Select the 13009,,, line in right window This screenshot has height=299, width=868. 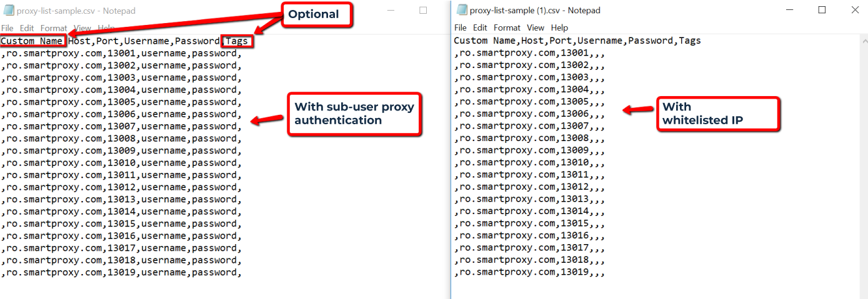(x=530, y=150)
